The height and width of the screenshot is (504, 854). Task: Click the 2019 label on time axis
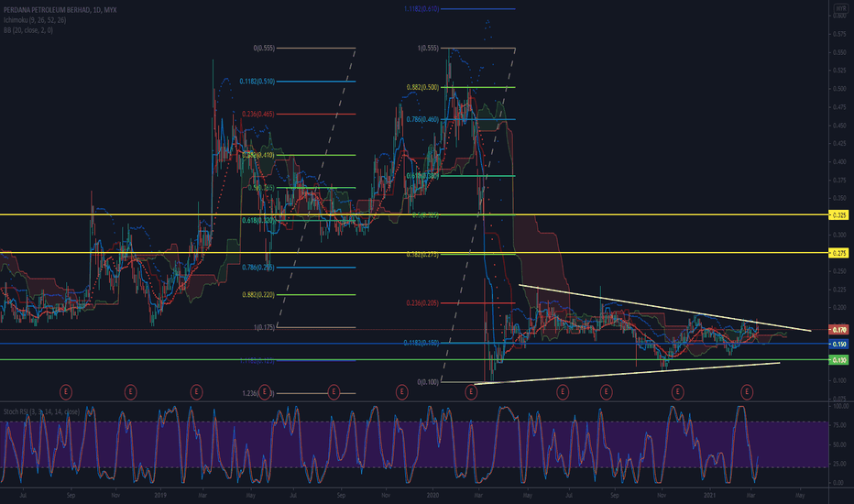click(x=160, y=495)
